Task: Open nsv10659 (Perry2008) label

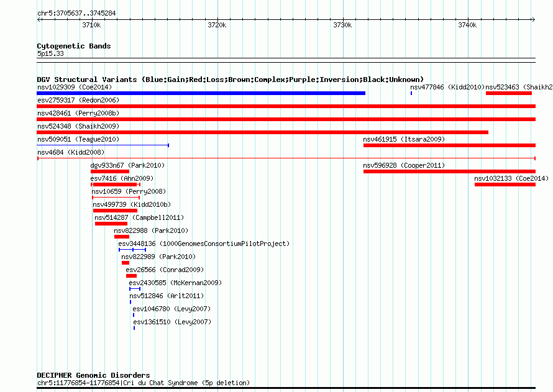Action: 129,191
